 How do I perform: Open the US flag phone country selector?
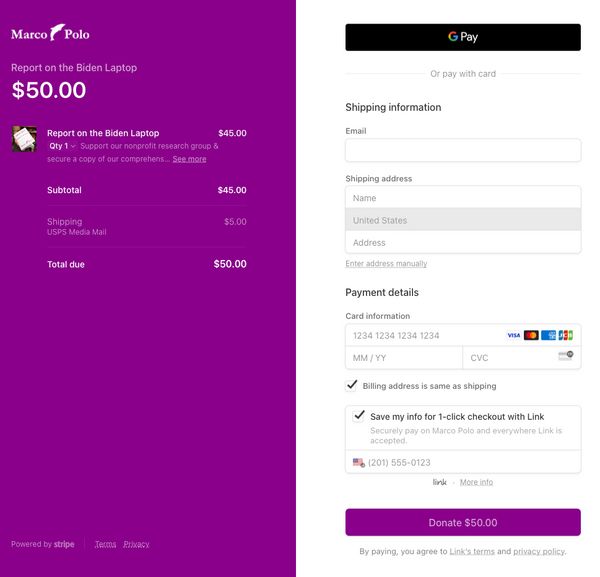coord(359,462)
